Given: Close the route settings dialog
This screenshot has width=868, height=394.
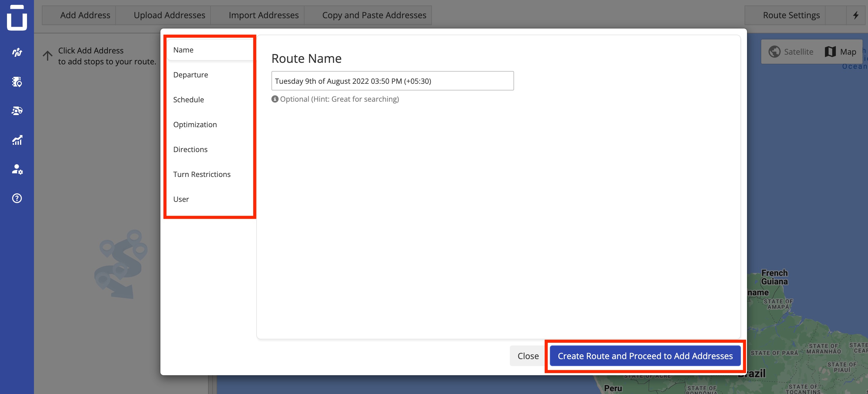Looking at the screenshot, I should click(528, 356).
